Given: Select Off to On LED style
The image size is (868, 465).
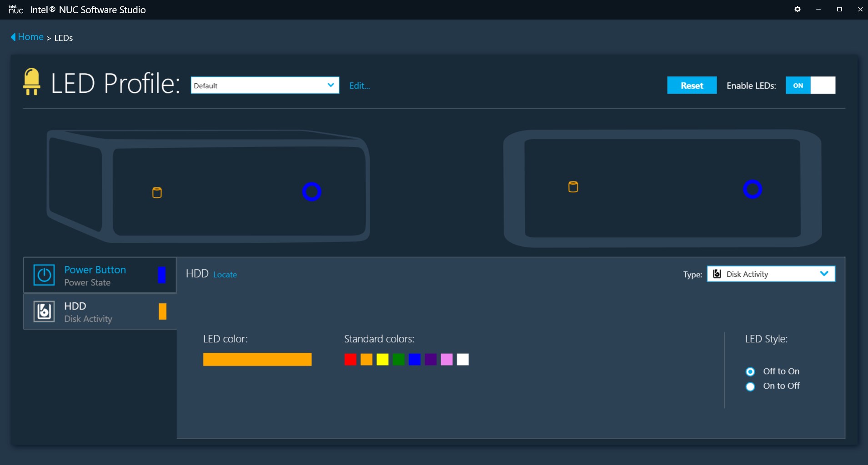Looking at the screenshot, I should point(750,371).
